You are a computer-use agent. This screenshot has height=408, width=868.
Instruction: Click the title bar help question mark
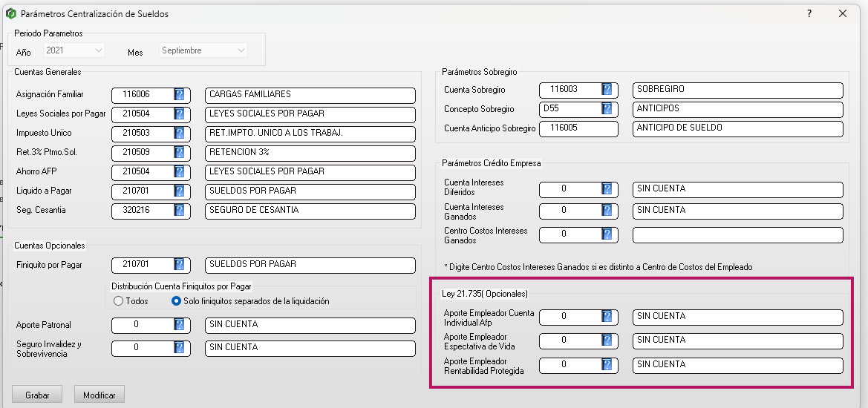[x=809, y=13]
